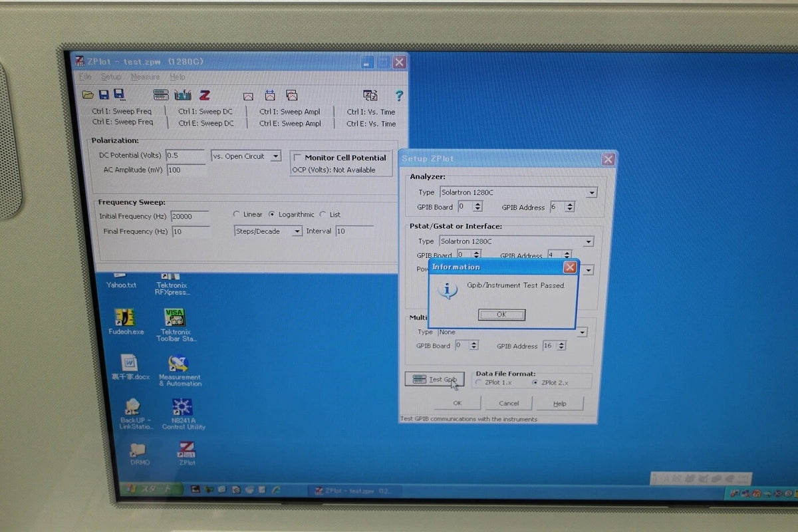The width and height of the screenshot is (798, 532).
Task: Launch ZView via the red Z icon
Action: point(205,95)
